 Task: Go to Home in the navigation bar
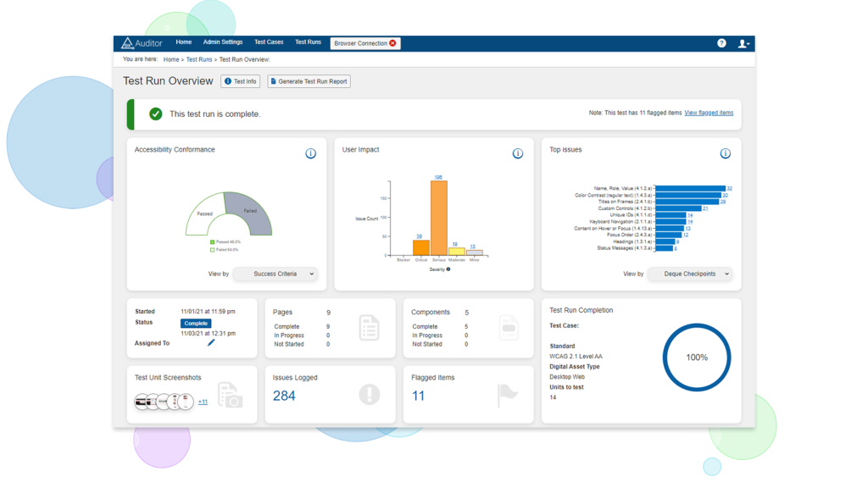[184, 42]
